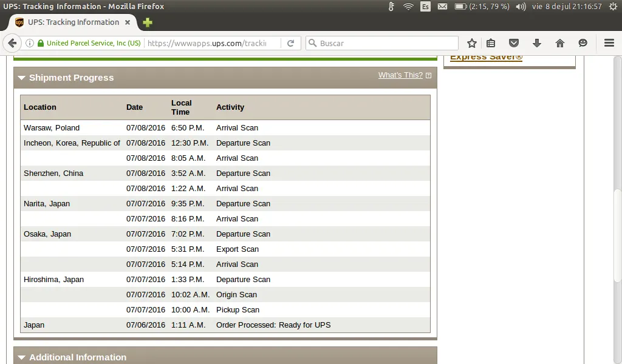
Task: Open the What's This? help icon
Action: [428, 75]
